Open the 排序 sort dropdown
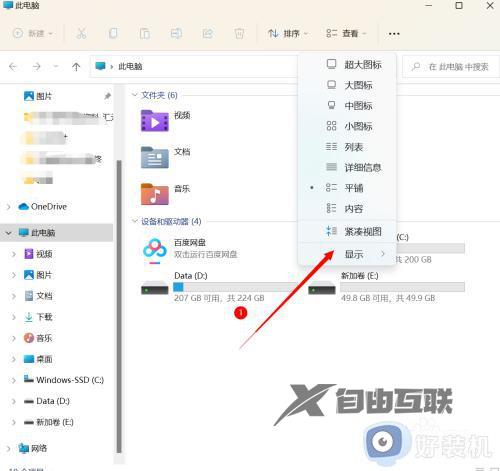The image size is (500, 471). (x=288, y=33)
